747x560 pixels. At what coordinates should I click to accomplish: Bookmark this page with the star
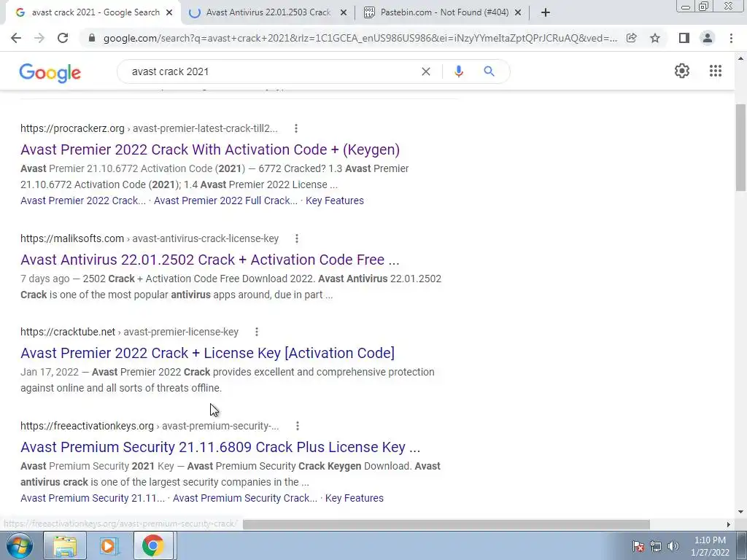pos(655,38)
